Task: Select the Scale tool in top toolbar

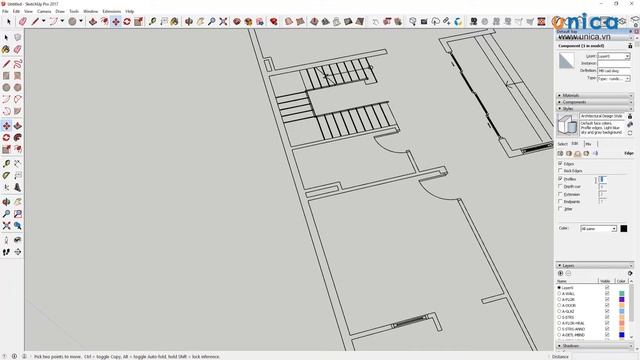Action: 139,22
